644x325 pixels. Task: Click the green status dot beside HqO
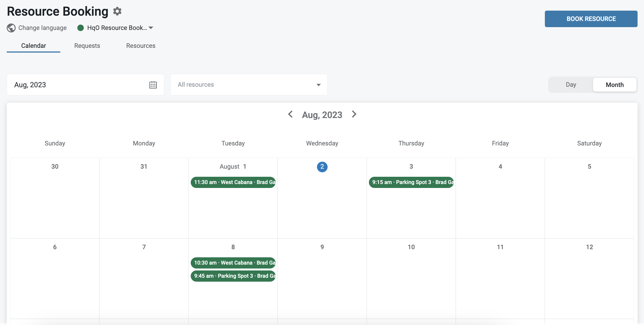click(80, 28)
